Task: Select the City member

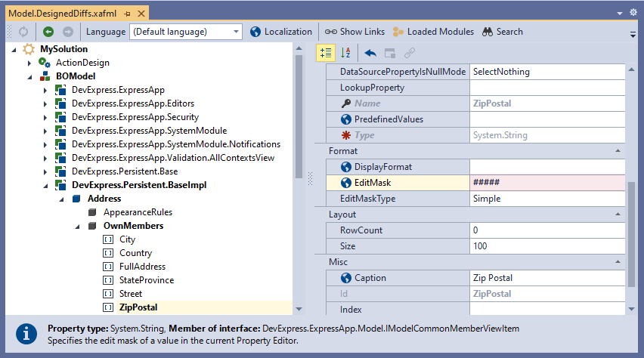Action: 127,239
